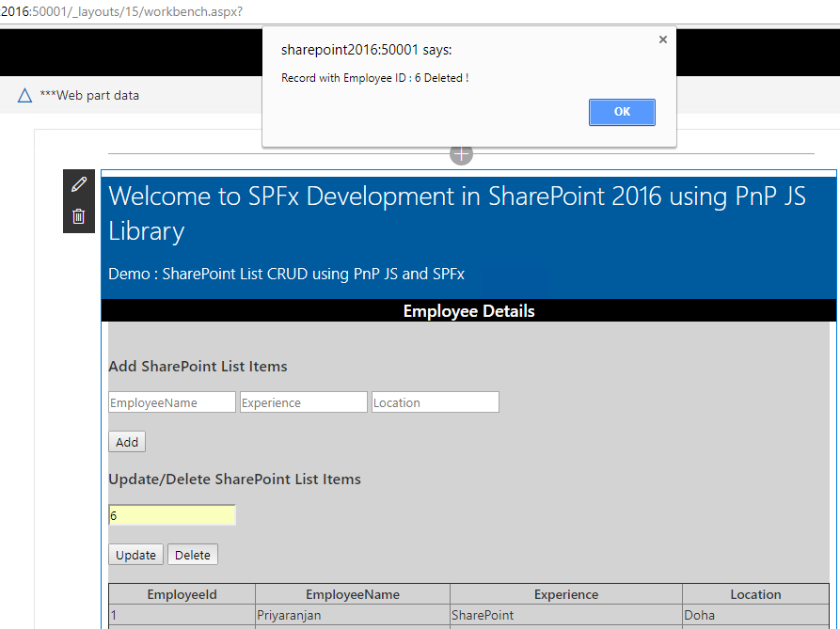Click the SharePoint experience cell
Viewport: 840px width, 629px height.
point(566,615)
